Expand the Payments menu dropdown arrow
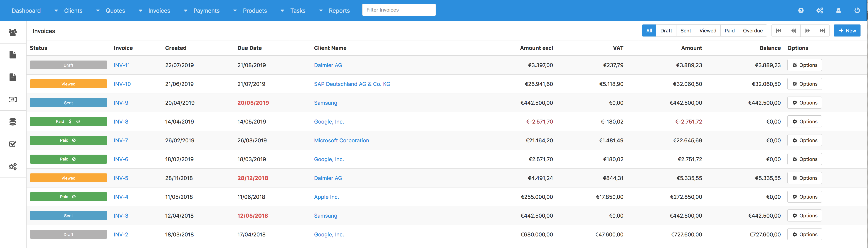Image resolution: width=868 pixels, height=248 pixels. point(185,11)
